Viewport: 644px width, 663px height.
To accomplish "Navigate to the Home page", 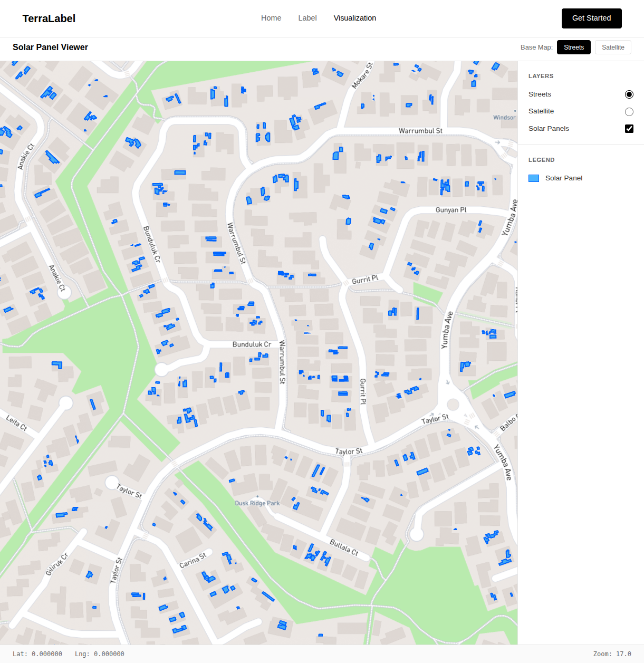I will pyautogui.click(x=271, y=18).
